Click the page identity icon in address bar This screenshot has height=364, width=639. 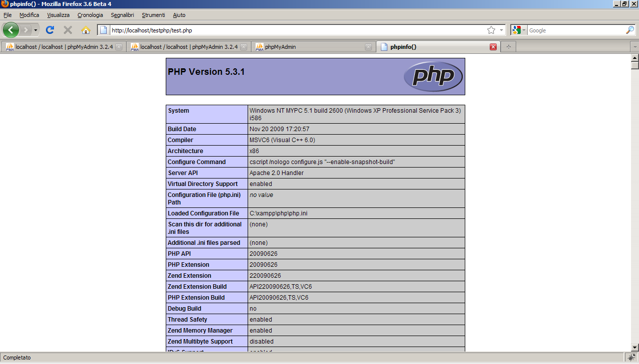104,30
